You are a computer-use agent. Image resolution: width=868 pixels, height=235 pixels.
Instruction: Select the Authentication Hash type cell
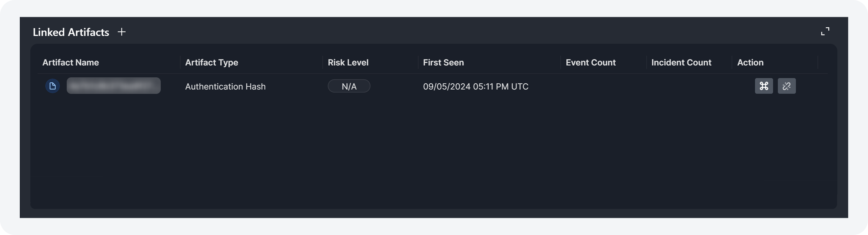point(225,86)
